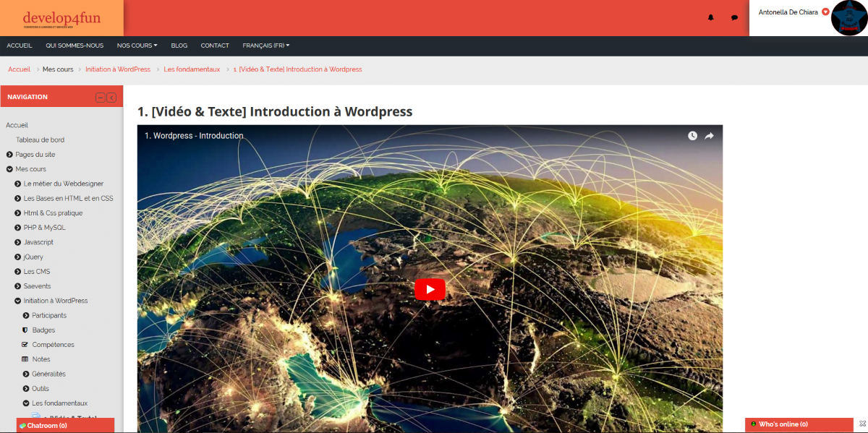Open Tableau de bord in navigation
The image size is (868, 433).
click(x=40, y=140)
